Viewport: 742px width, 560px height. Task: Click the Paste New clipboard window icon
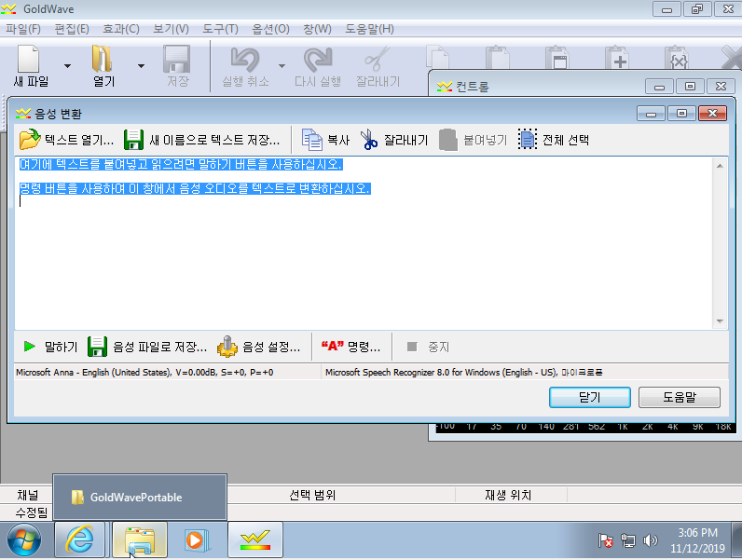click(x=557, y=58)
